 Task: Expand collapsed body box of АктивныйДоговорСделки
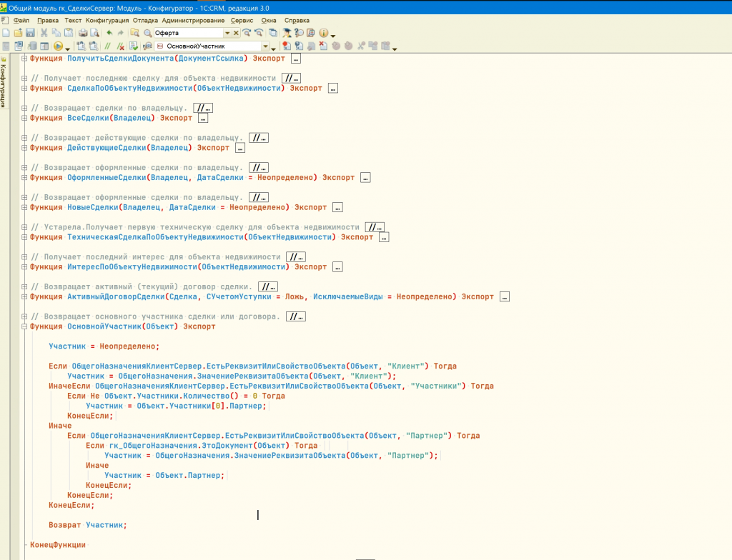505,297
